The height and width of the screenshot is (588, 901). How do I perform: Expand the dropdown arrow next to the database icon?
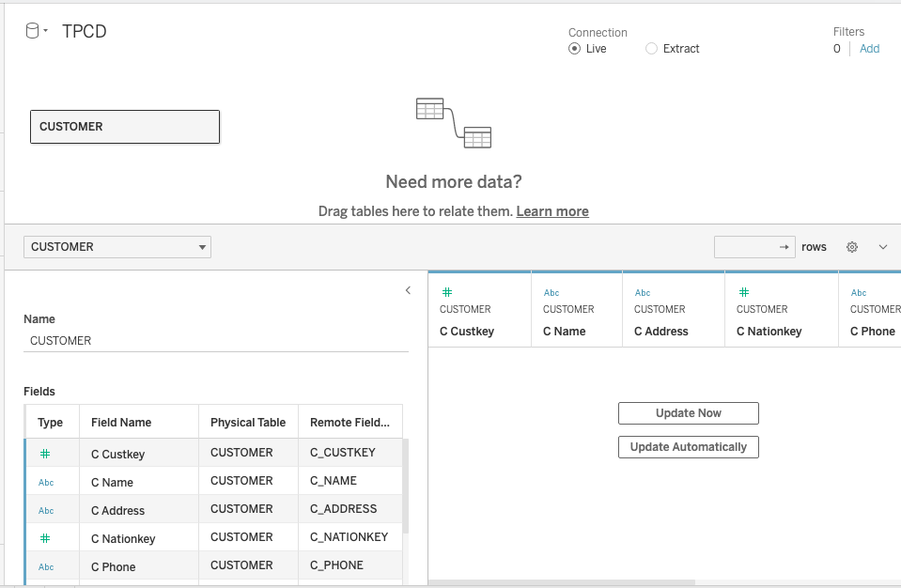click(44, 29)
